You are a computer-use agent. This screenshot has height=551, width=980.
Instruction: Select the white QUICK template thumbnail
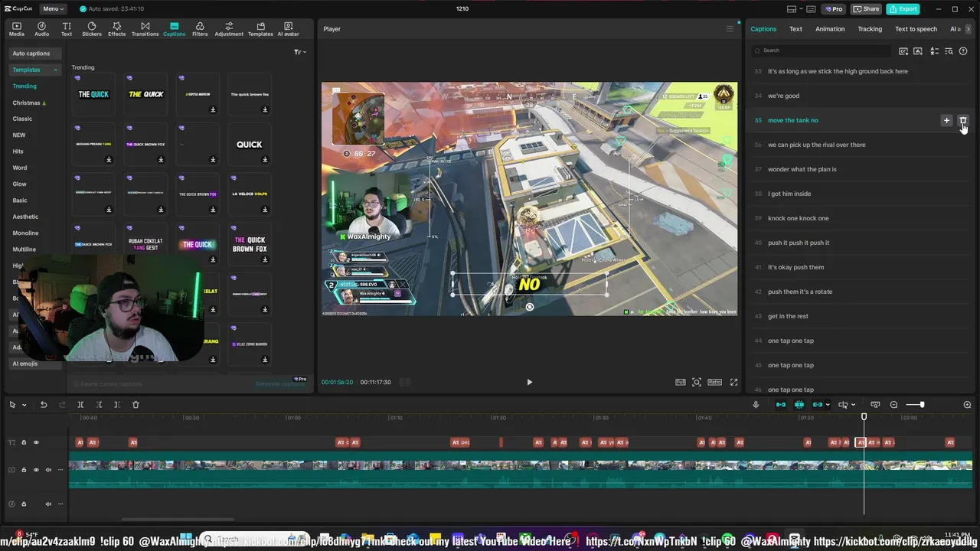click(x=250, y=144)
